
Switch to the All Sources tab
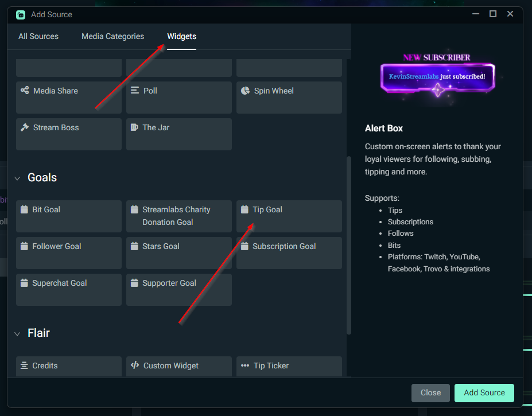38,36
